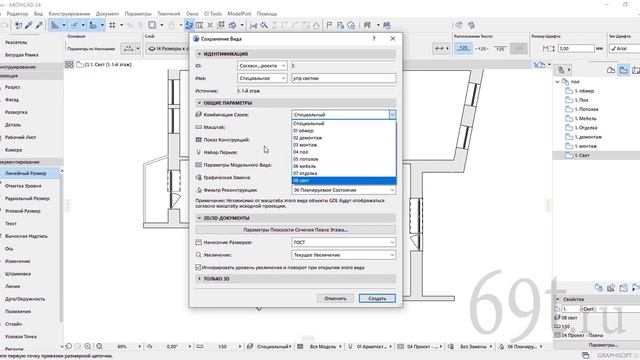Click the Inject Parameters syringe icon
640x360 pixels.
pyautogui.click(x=39, y=25)
